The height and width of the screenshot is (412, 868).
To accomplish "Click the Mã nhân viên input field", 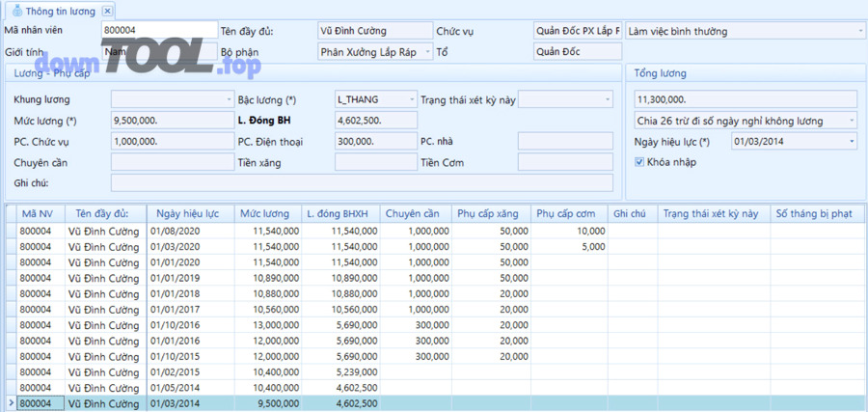I will point(159,31).
